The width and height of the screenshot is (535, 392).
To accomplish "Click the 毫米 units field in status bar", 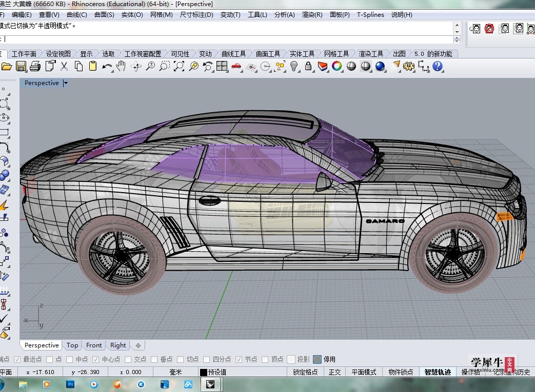I will 175,372.
